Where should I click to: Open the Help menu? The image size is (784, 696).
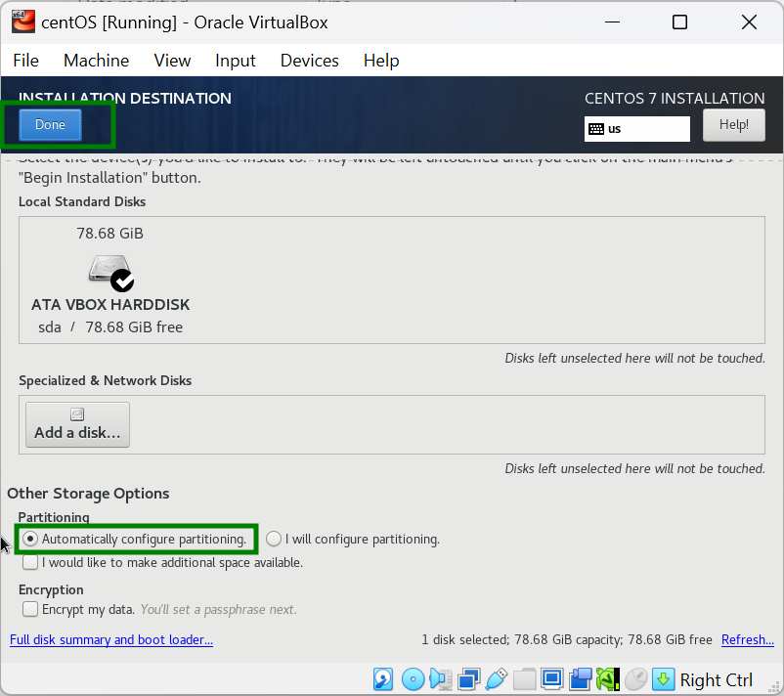tap(381, 61)
